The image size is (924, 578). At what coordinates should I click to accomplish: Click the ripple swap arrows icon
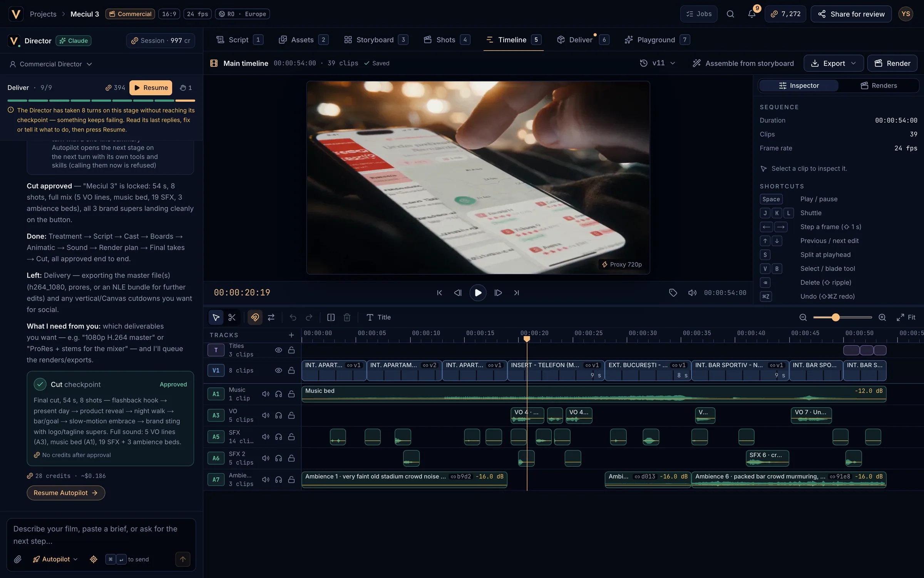coord(271,317)
